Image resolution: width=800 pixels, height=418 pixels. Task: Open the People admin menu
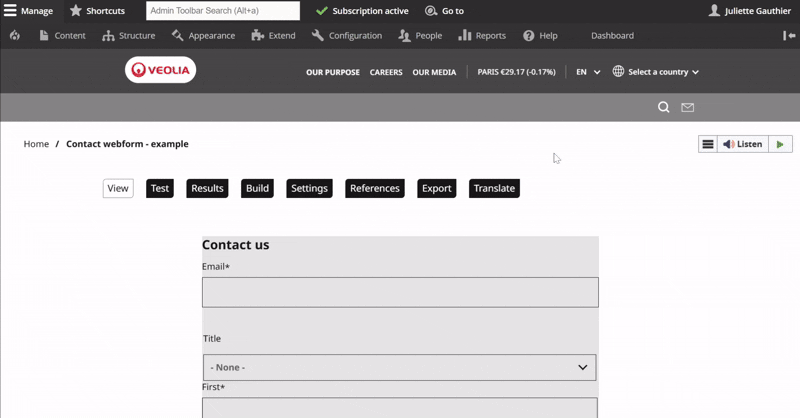(420, 36)
